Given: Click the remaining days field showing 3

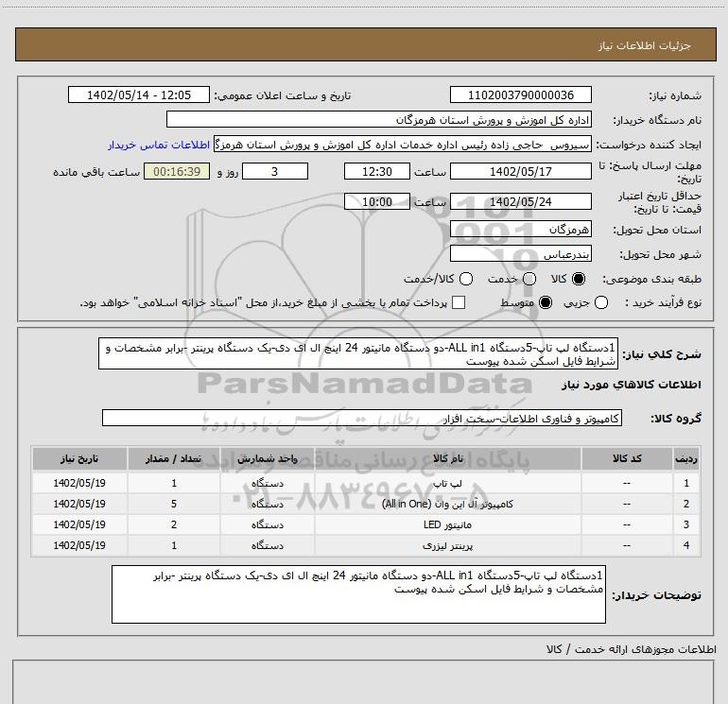Looking at the screenshot, I should [275, 171].
